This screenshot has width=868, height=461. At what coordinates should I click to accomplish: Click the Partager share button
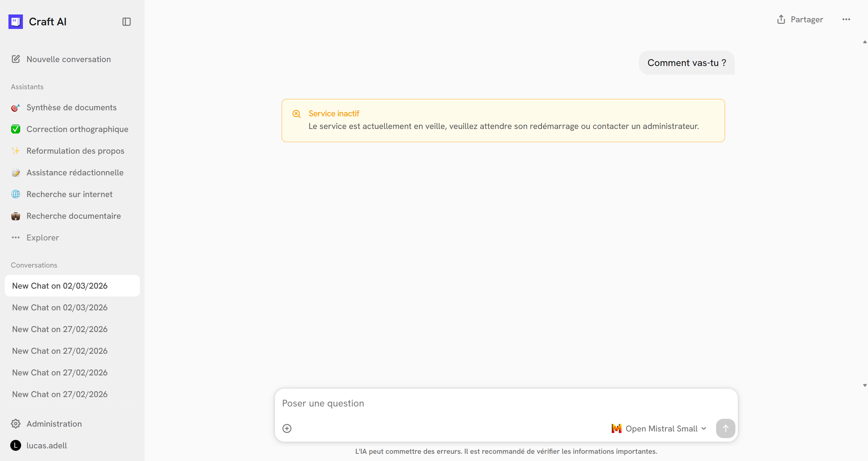[800, 20]
